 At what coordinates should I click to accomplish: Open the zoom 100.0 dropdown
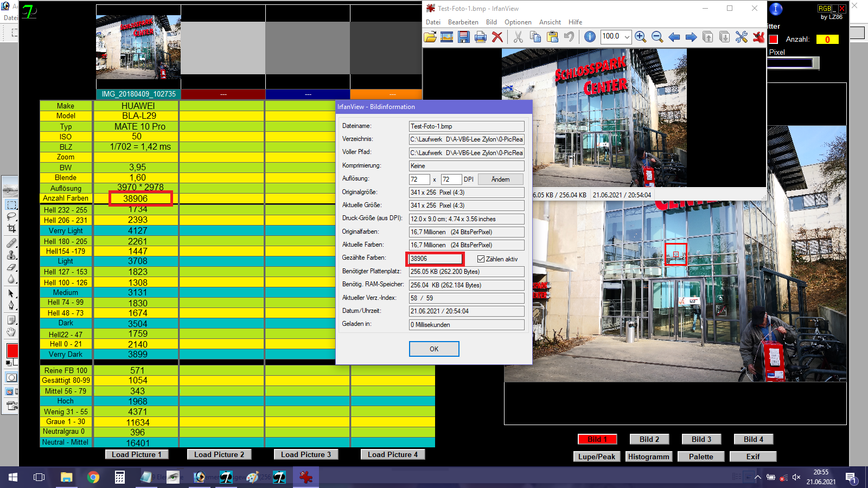pos(627,37)
